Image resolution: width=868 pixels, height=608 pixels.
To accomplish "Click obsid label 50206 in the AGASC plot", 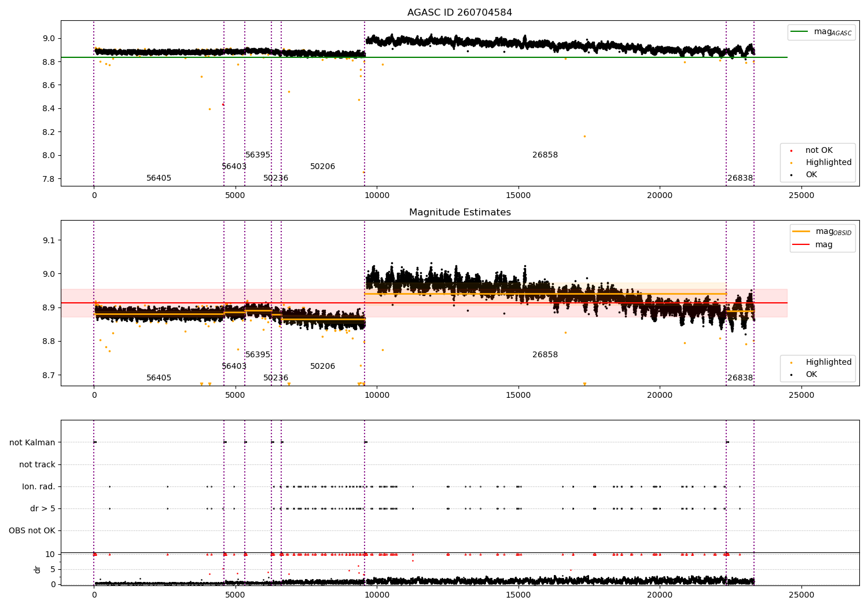I will coord(322,167).
